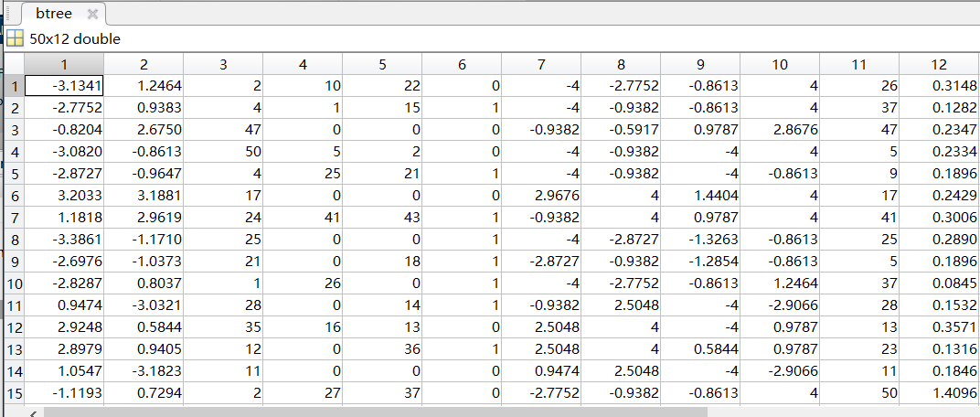Click the cell with value -3.0820
980x417 pixels.
pos(64,152)
